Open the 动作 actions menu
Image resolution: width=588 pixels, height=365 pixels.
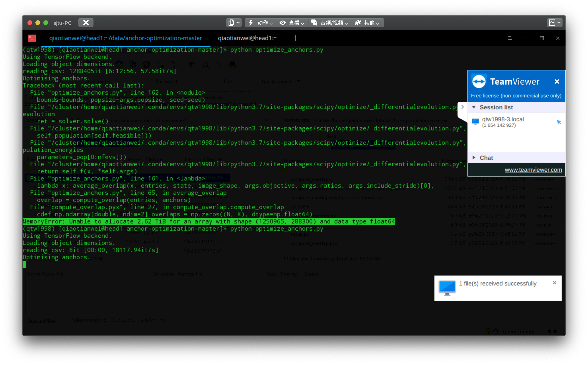point(261,23)
